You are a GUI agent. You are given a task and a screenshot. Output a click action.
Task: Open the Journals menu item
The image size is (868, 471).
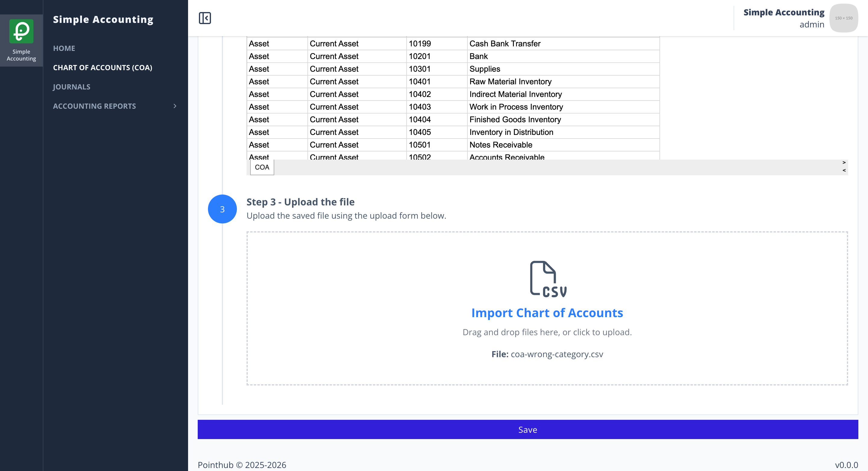71,86
